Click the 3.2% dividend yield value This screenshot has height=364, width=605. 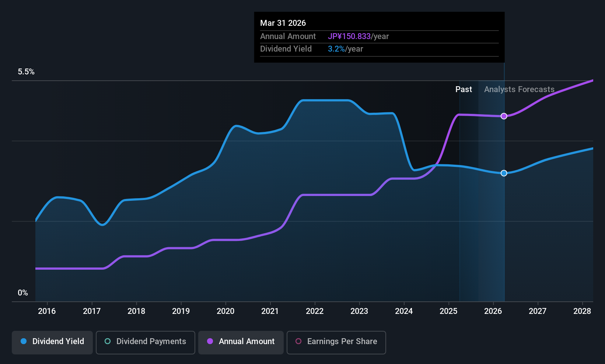pyautogui.click(x=336, y=49)
